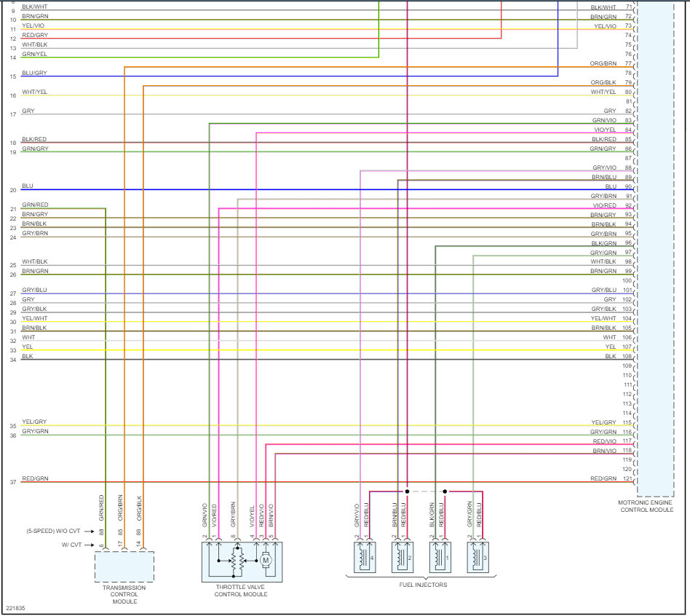
Task: Click YEL label at left terminal 33
Action: [27, 347]
